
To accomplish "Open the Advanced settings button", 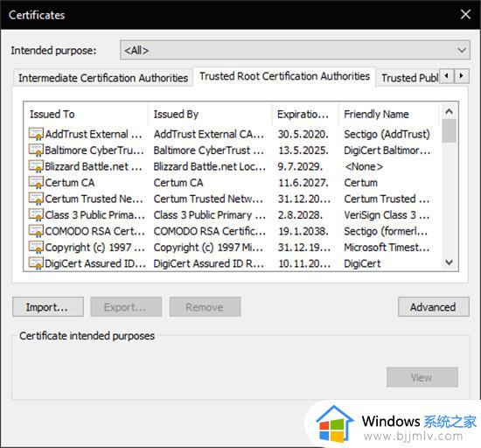I will 434,307.
